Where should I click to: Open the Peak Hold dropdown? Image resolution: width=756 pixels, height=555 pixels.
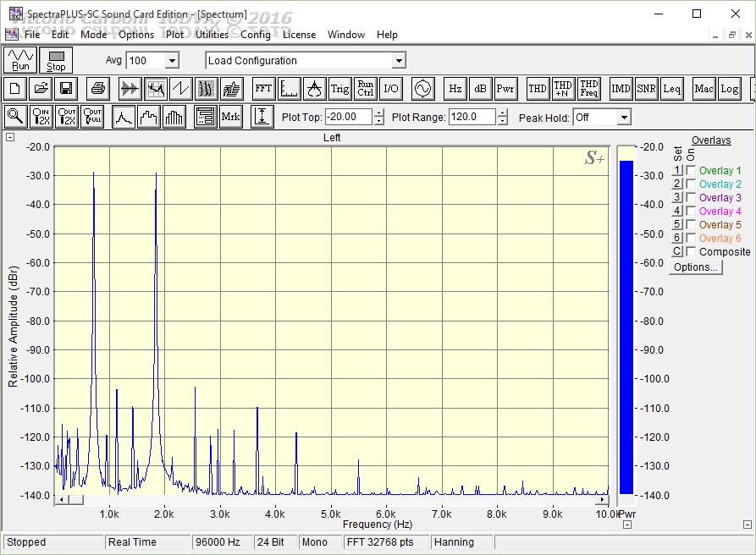coord(624,117)
